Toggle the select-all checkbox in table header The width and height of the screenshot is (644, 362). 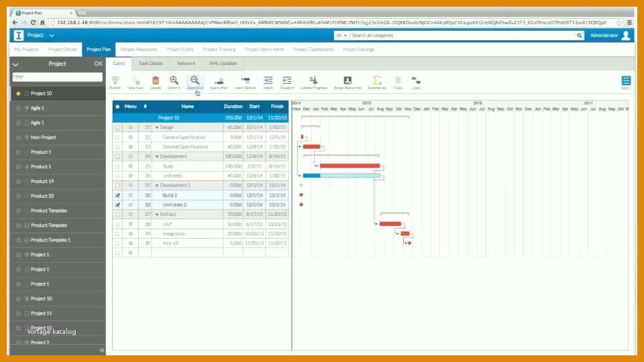tap(117, 107)
